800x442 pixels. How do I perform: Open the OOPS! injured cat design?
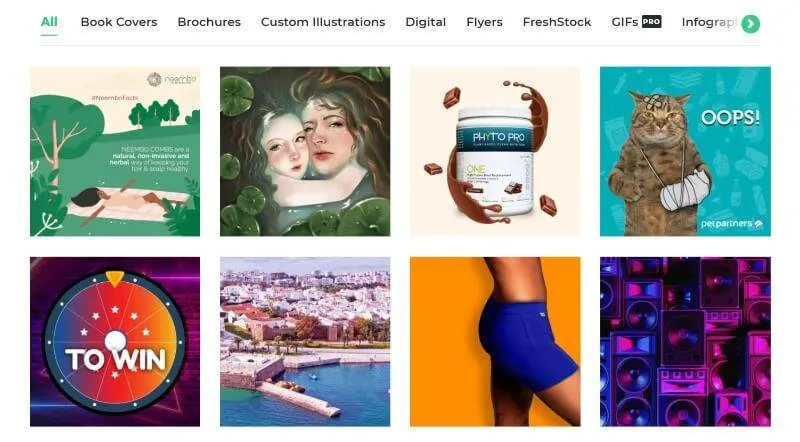[x=685, y=152]
